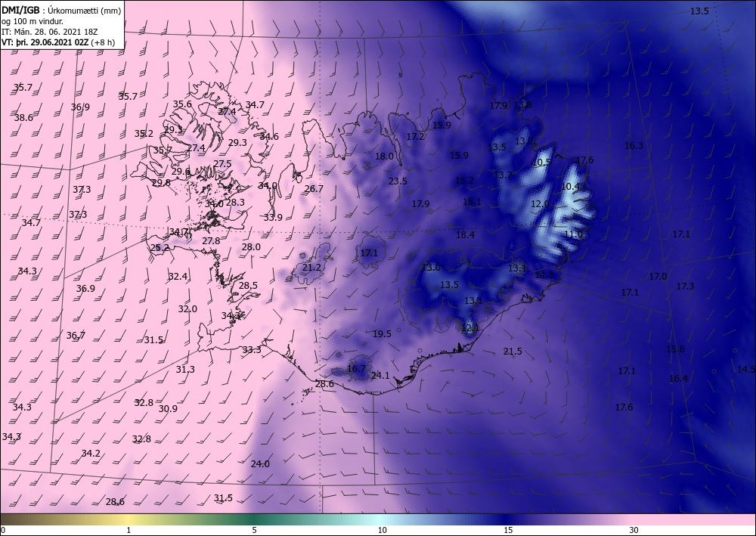756x536 pixels.
Task: Click the map value 17.3
Action: coord(685,287)
